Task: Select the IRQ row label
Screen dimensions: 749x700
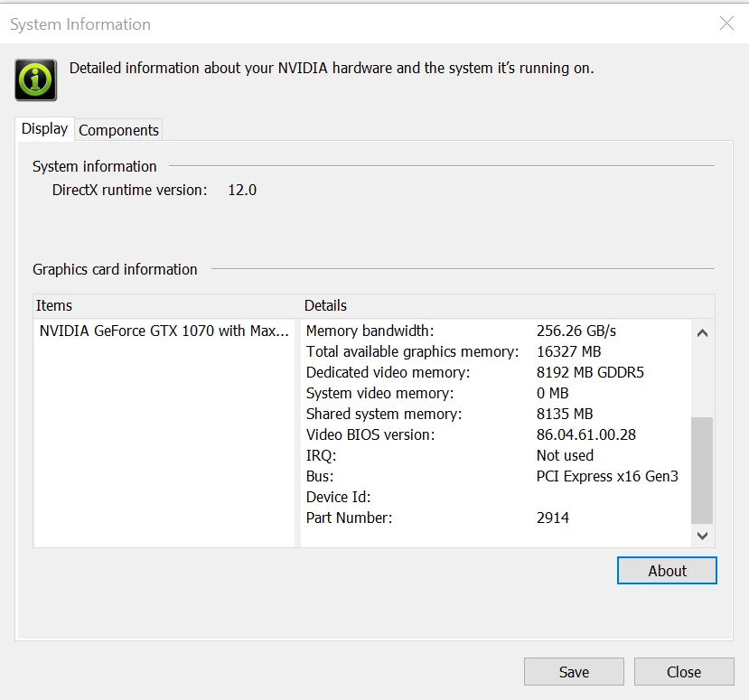Action: pyautogui.click(x=321, y=455)
